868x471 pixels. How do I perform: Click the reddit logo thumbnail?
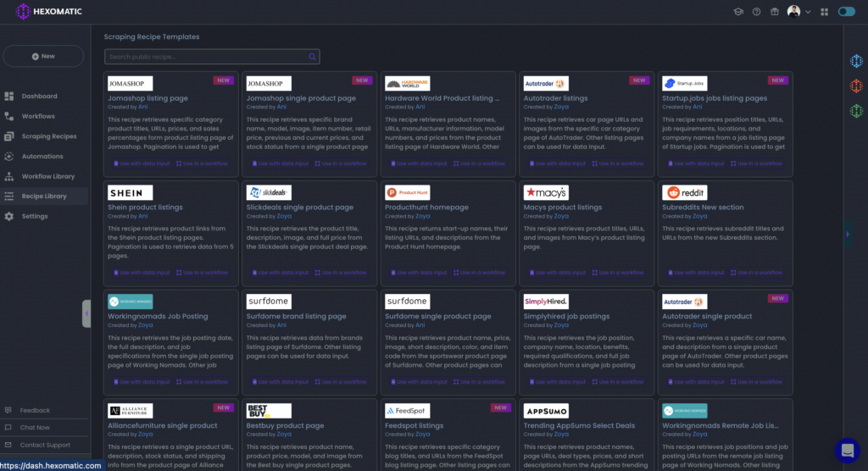point(685,192)
